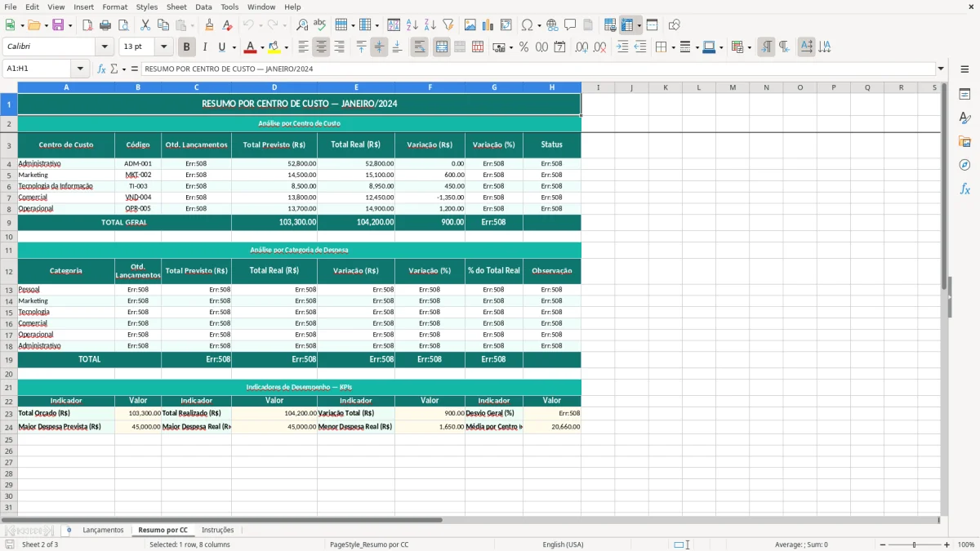Open the Sidebar Properties deck

point(964,95)
